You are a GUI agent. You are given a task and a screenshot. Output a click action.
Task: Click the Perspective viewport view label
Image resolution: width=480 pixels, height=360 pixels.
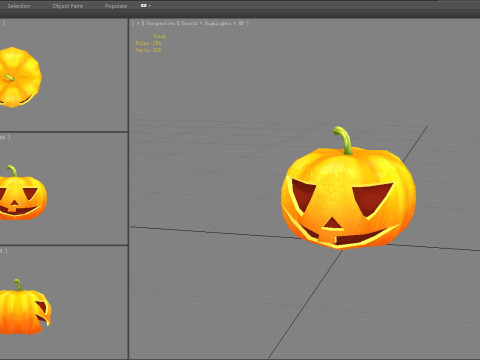pos(160,23)
